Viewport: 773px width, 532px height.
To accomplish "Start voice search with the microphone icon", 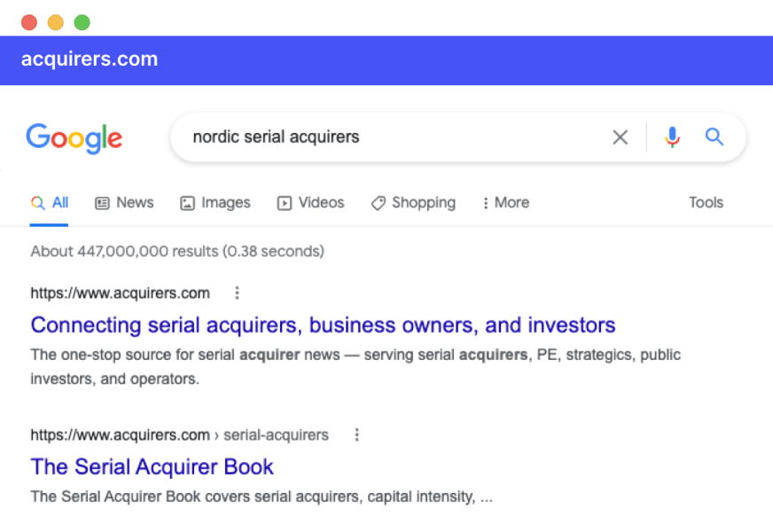I will point(672,137).
